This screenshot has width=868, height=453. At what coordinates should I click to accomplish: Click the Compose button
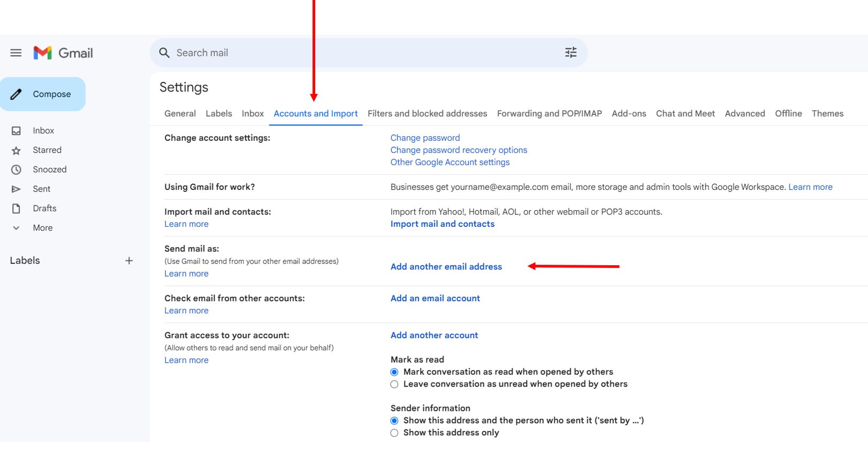(x=43, y=94)
